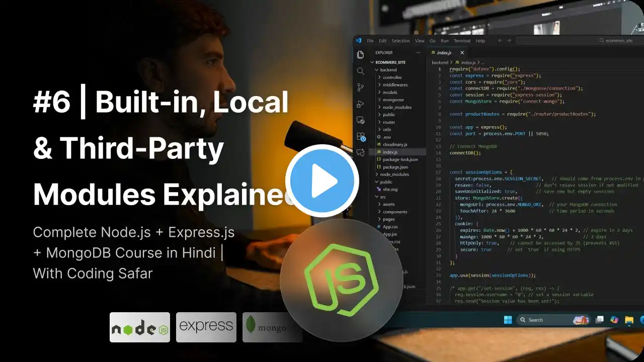Open File Explorer from the taskbar
Screen dimensions: 644x362
coord(629,320)
